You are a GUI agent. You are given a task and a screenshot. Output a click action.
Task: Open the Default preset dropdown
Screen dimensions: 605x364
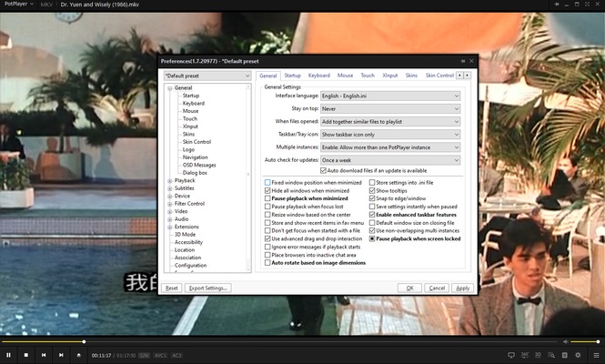(x=207, y=76)
